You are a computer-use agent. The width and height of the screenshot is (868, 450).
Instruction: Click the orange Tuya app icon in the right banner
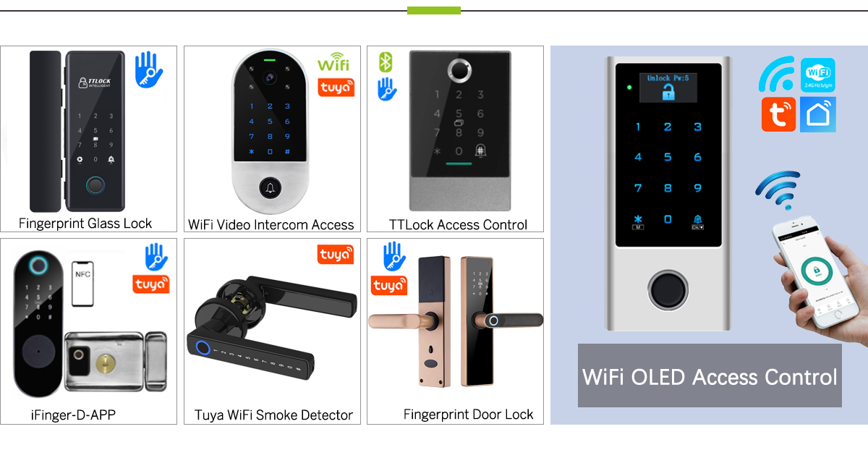778,114
